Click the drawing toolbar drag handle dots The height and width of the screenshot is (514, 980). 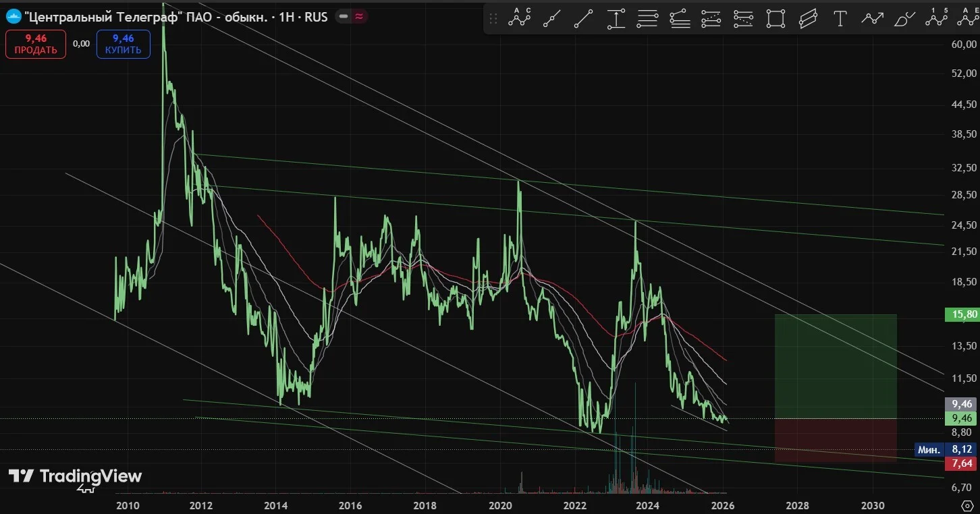pyautogui.click(x=493, y=18)
